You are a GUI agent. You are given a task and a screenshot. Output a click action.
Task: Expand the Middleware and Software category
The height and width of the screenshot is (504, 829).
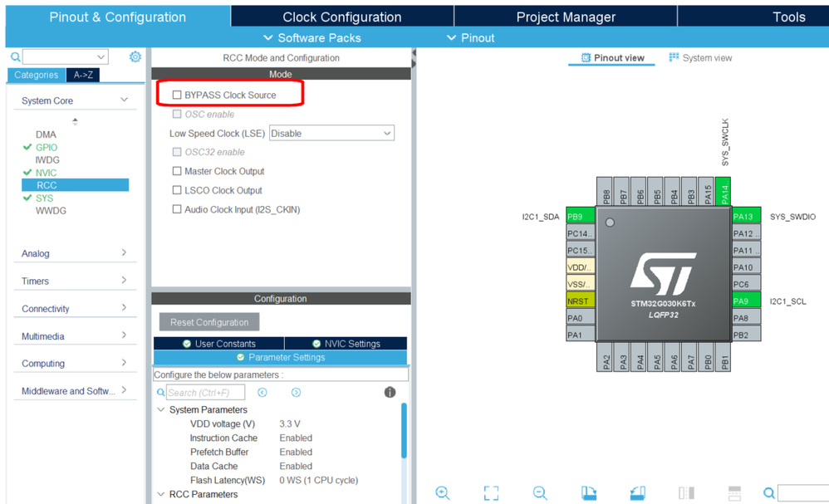click(125, 390)
